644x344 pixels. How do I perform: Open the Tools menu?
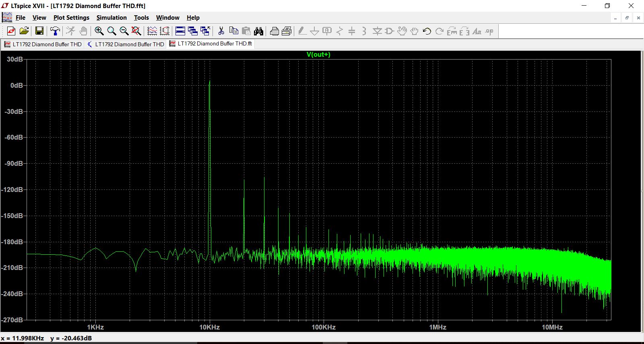[x=141, y=18]
